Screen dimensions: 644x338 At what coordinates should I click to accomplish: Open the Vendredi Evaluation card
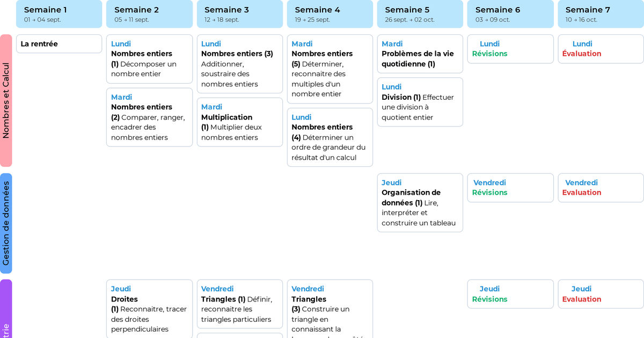point(601,188)
